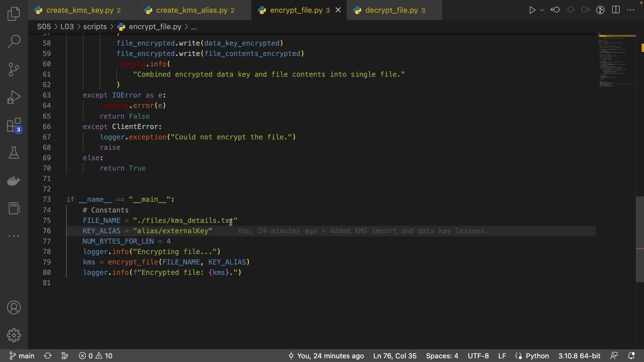644x362 pixels.
Task: Click the Run Python File play button
Action: (532, 10)
